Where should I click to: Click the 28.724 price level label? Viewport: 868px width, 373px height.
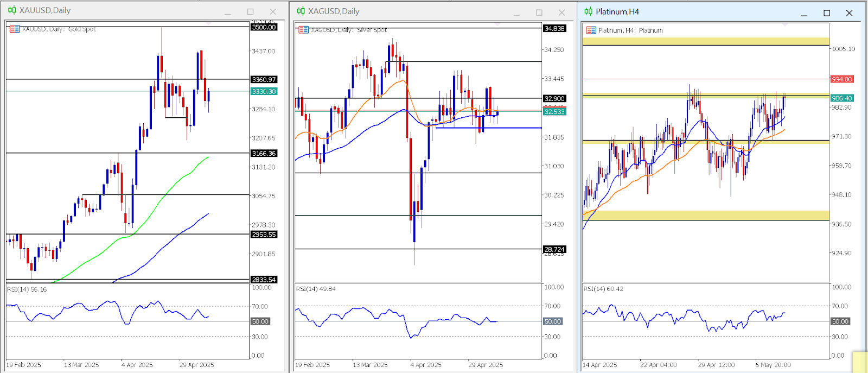(x=554, y=249)
